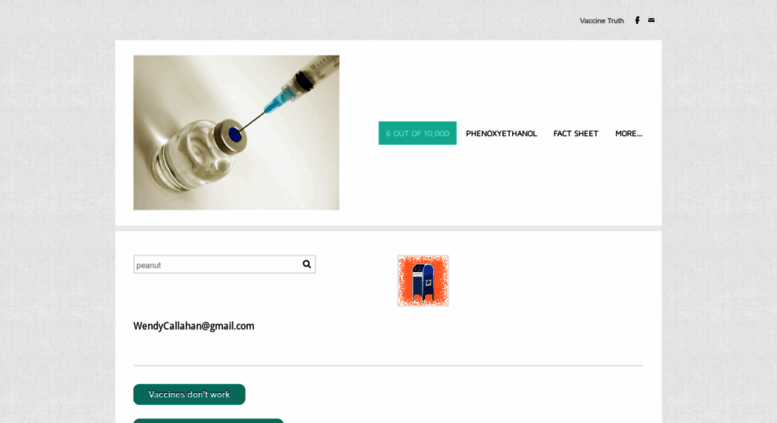Click the WendyCallahan@gmail.com email text
777x423 pixels.
point(194,326)
